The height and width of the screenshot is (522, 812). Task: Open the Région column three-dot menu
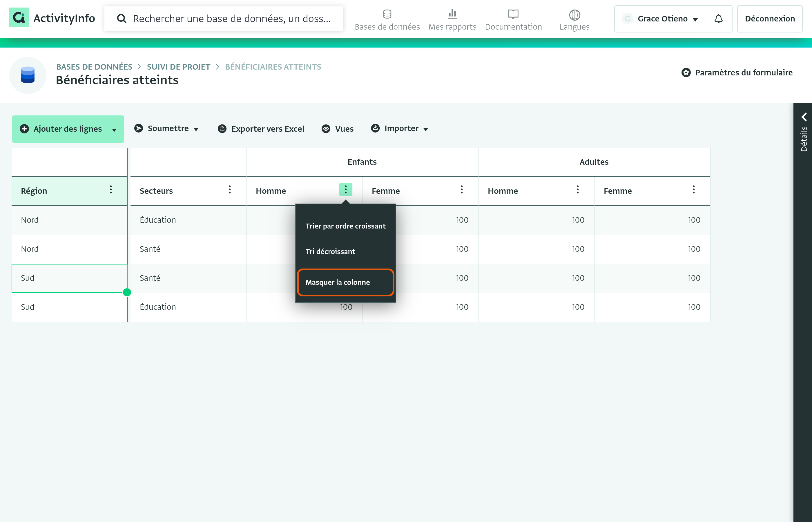111,189
